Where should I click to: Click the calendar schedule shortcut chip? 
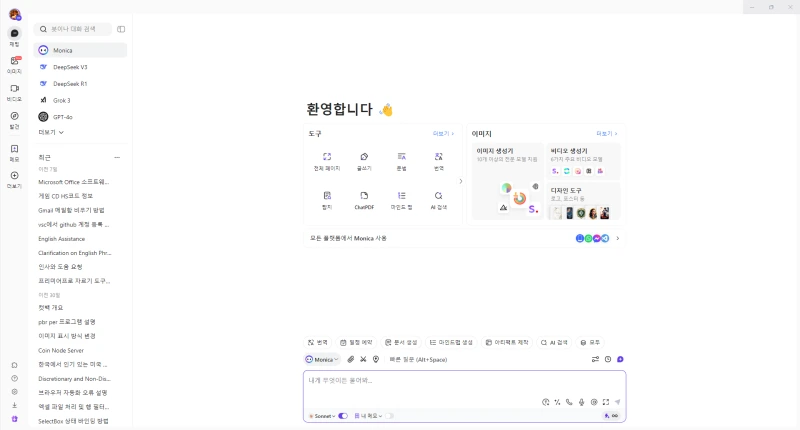356,342
